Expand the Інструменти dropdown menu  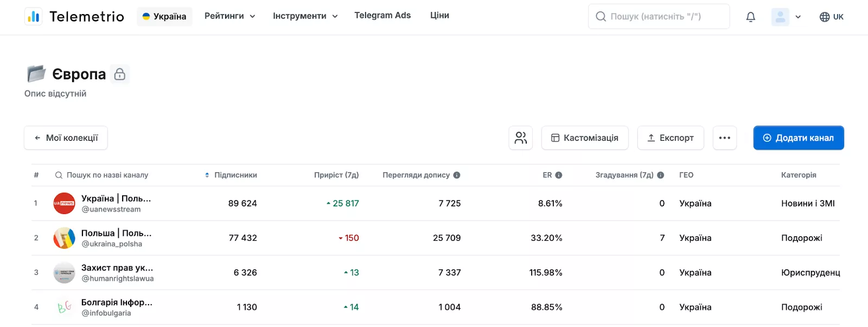[x=305, y=16]
